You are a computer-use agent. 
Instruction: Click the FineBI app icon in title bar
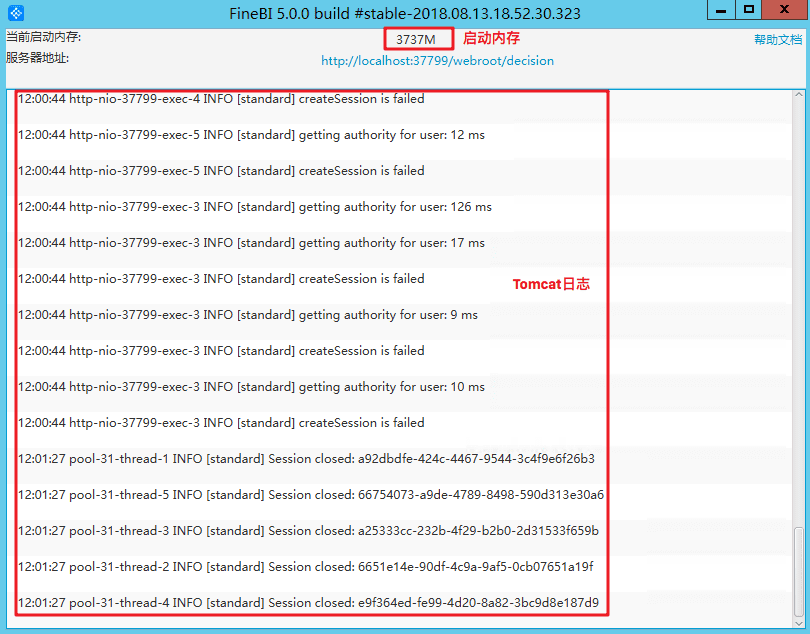(x=16, y=13)
